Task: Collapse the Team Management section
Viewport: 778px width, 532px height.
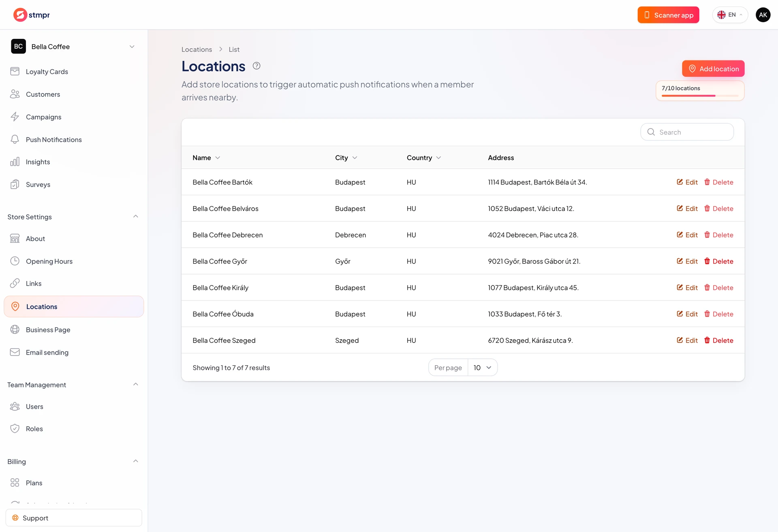Action: (136, 385)
